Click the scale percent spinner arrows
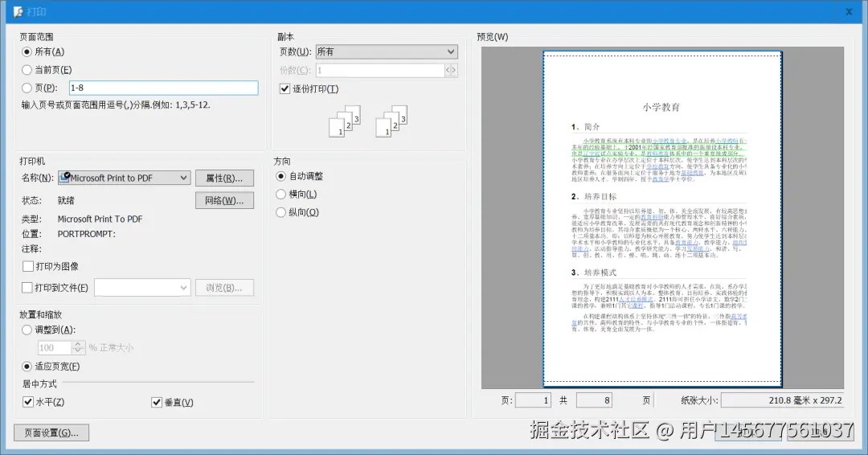 78,347
